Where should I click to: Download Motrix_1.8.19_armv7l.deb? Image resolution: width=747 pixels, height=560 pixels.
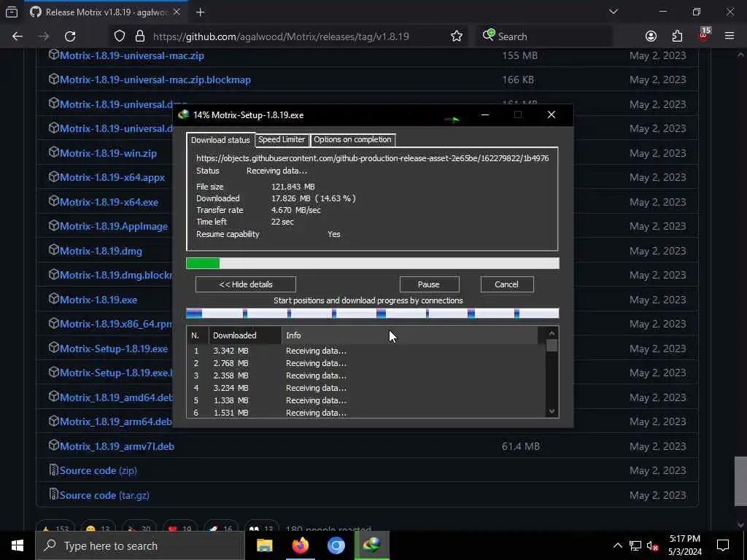coord(117,447)
